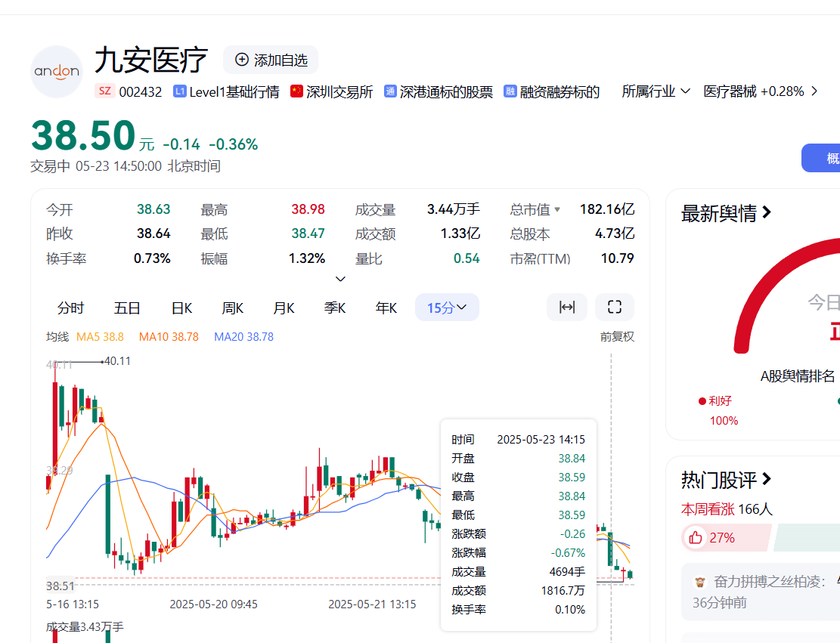Expand more quote details chevron
This screenshot has height=643, width=840.
click(340, 279)
